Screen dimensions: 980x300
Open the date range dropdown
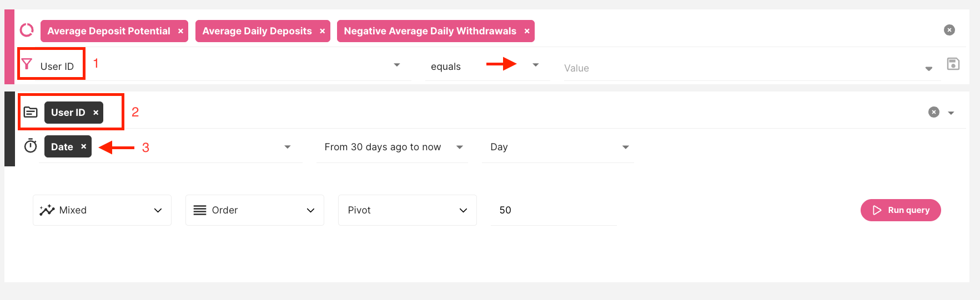point(459,147)
